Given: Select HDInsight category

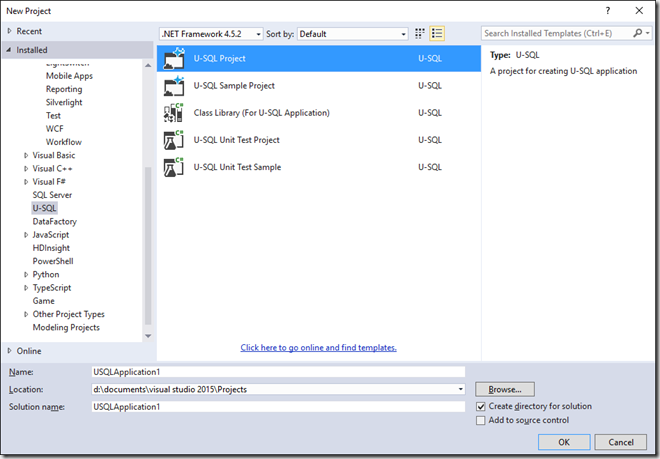Looking at the screenshot, I should coord(51,248).
